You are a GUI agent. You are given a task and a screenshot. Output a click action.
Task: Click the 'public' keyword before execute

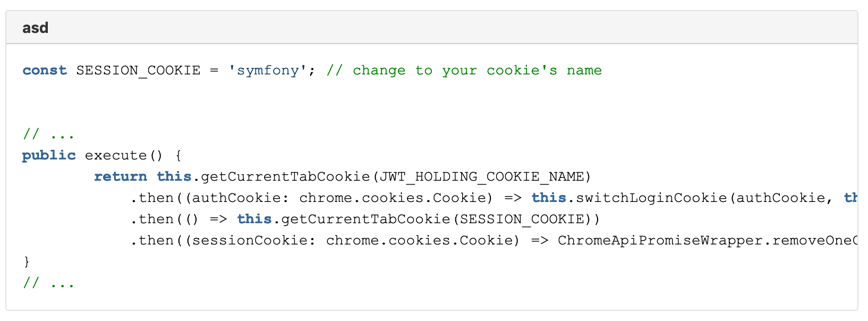pyautogui.click(x=49, y=155)
